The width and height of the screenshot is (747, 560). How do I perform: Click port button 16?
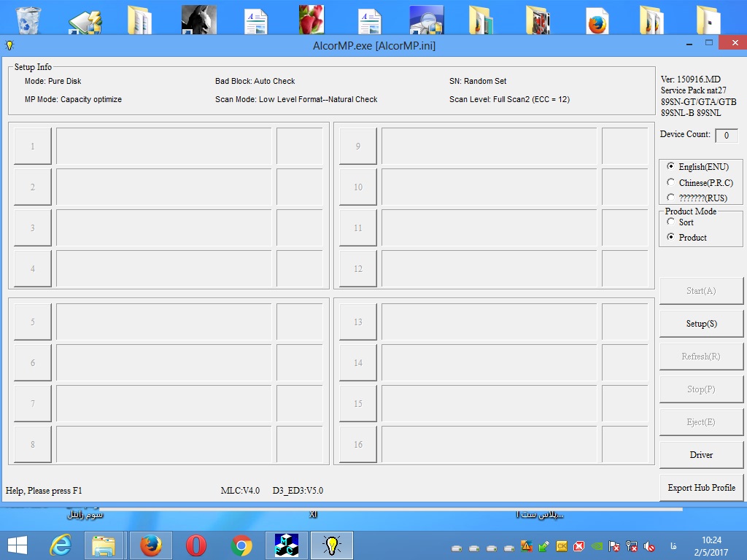point(357,444)
